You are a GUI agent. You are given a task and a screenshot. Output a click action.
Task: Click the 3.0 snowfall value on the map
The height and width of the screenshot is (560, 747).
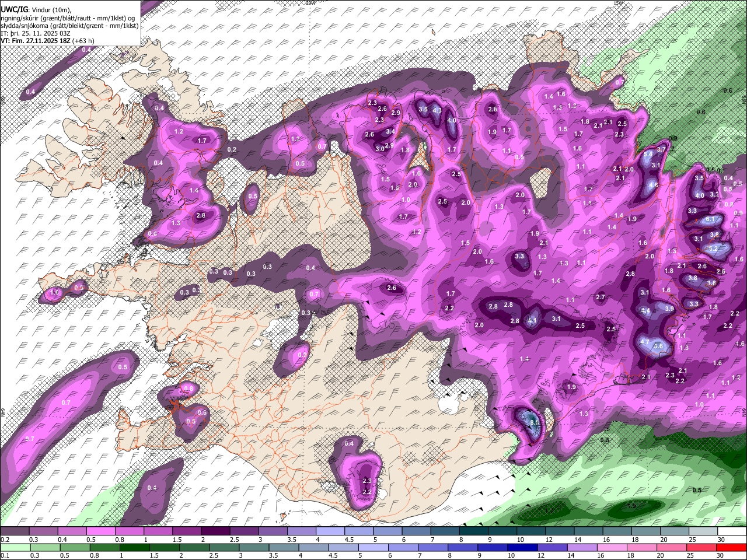(x=380, y=149)
